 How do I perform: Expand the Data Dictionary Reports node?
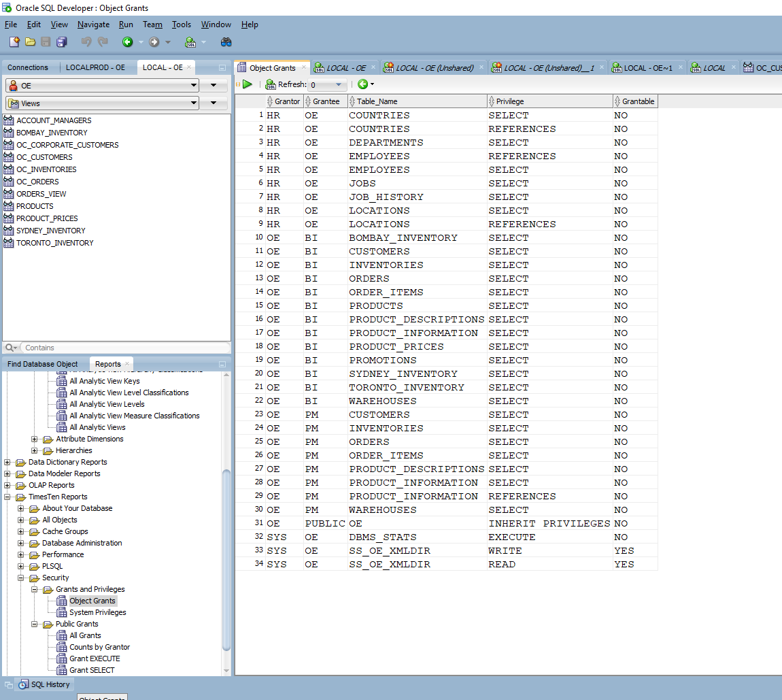(x=7, y=462)
